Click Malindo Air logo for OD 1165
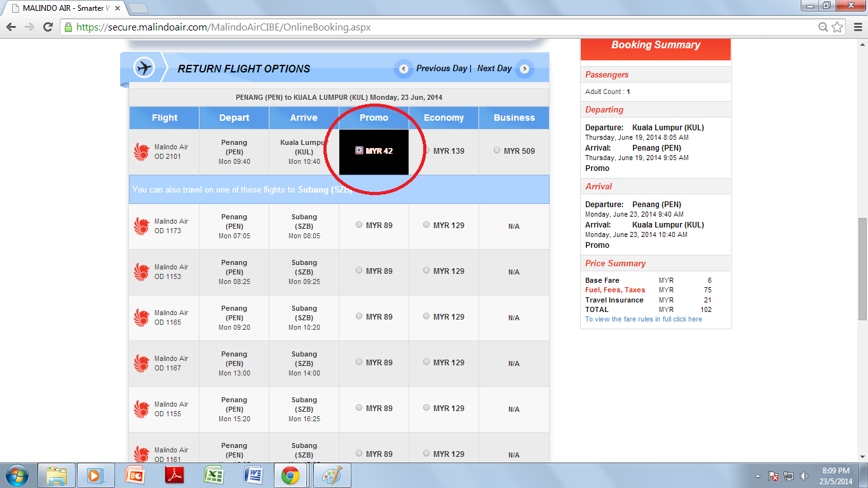Viewport: 868px width, 488px height. 141,318
